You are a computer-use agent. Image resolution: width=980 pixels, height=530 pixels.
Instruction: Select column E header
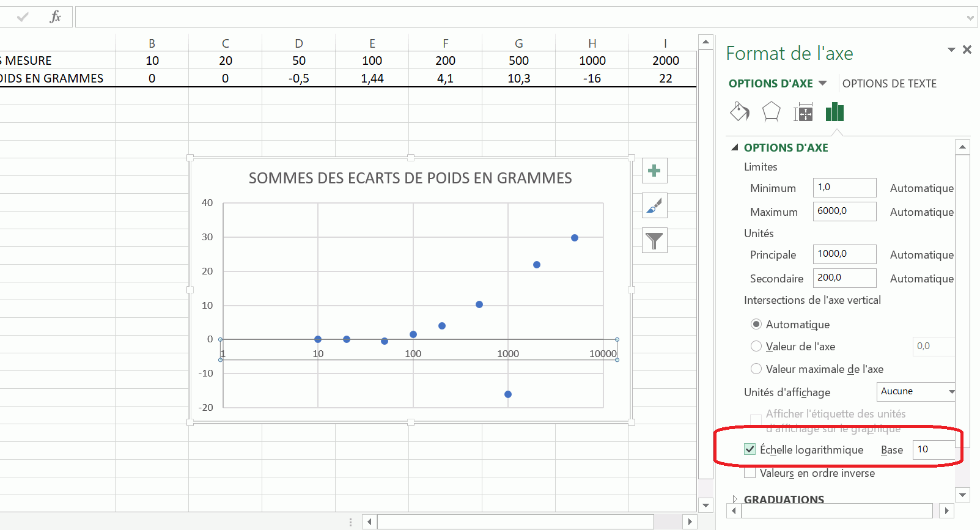[x=372, y=43]
